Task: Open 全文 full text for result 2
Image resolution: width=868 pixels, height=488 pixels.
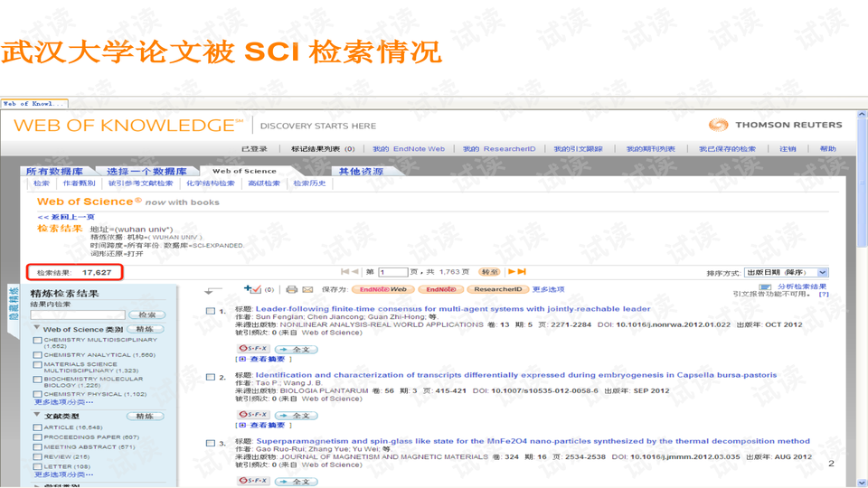Action: pos(297,415)
